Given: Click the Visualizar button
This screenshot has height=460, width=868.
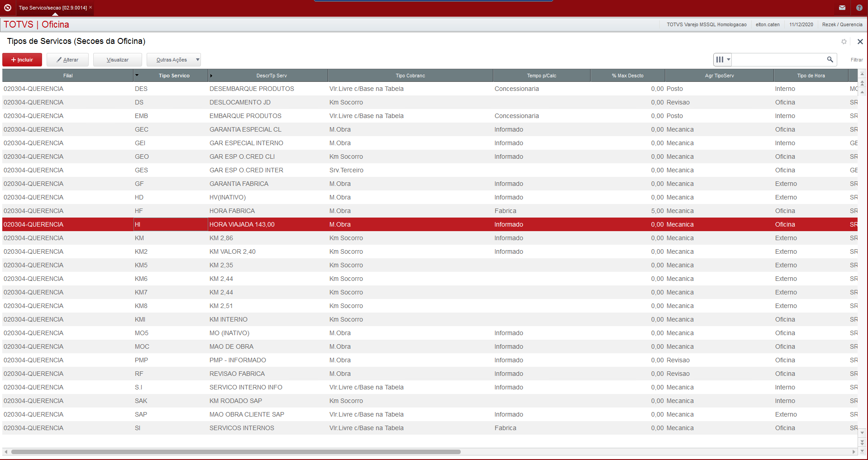Looking at the screenshot, I should [118, 60].
